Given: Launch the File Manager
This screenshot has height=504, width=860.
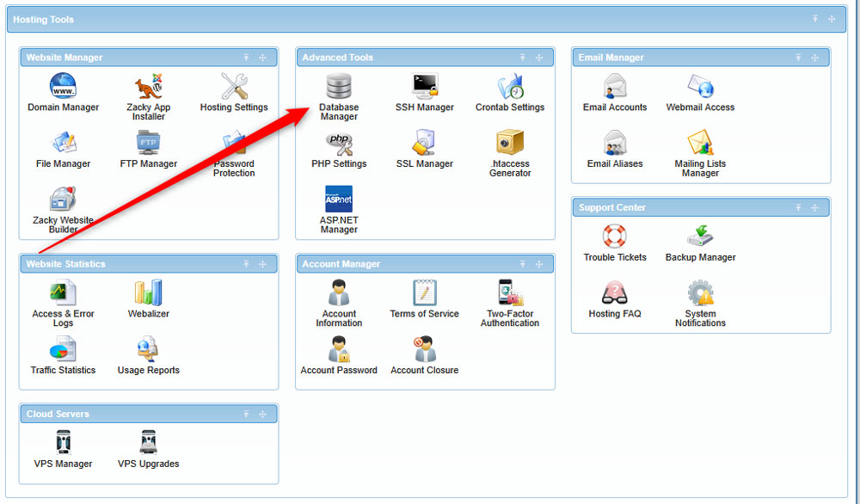Looking at the screenshot, I should click(63, 146).
